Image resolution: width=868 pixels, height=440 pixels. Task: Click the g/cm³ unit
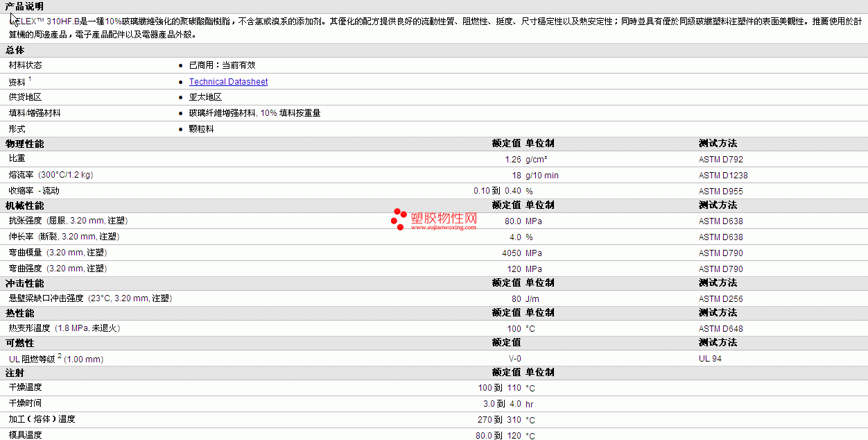pyautogui.click(x=537, y=160)
